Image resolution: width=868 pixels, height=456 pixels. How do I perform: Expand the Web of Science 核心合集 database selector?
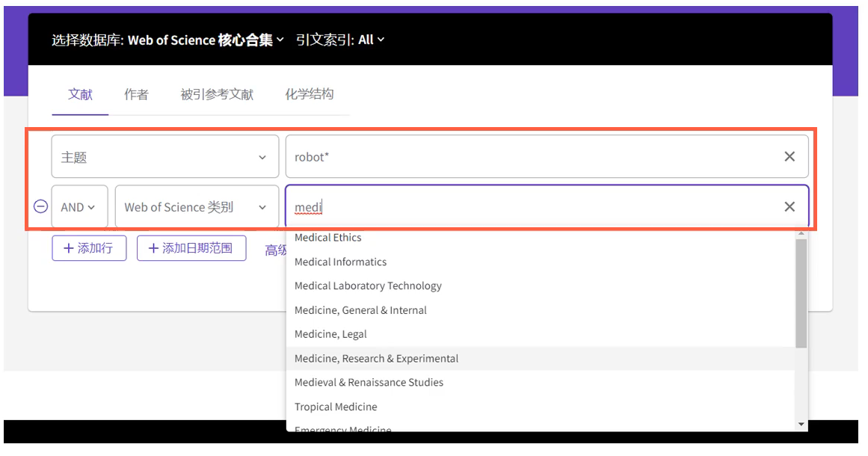(280, 40)
